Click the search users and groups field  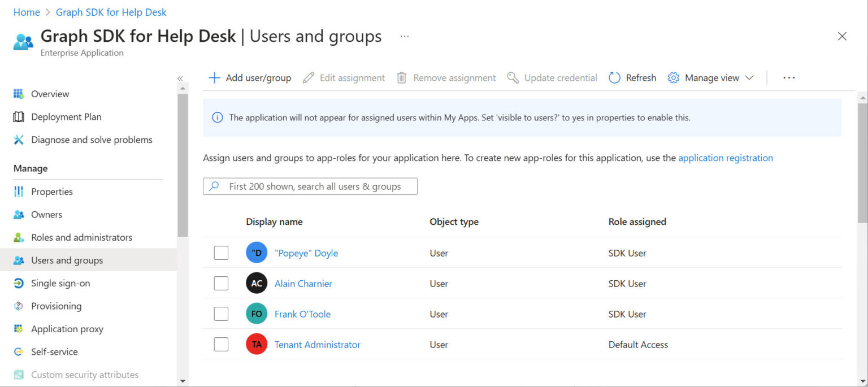coord(310,186)
